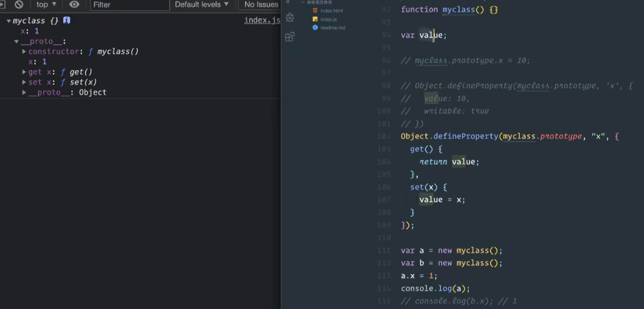Collapse the myclass {} object

click(9, 21)
